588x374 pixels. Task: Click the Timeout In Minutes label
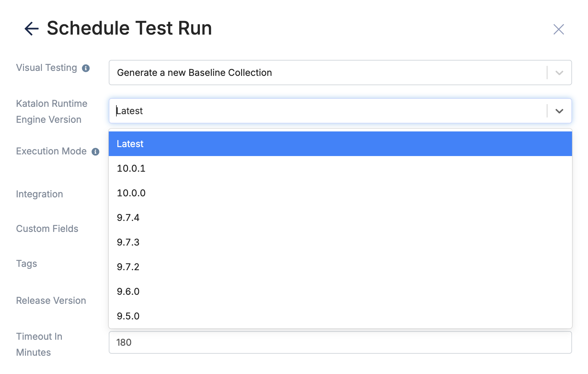[x=39, y=344]
